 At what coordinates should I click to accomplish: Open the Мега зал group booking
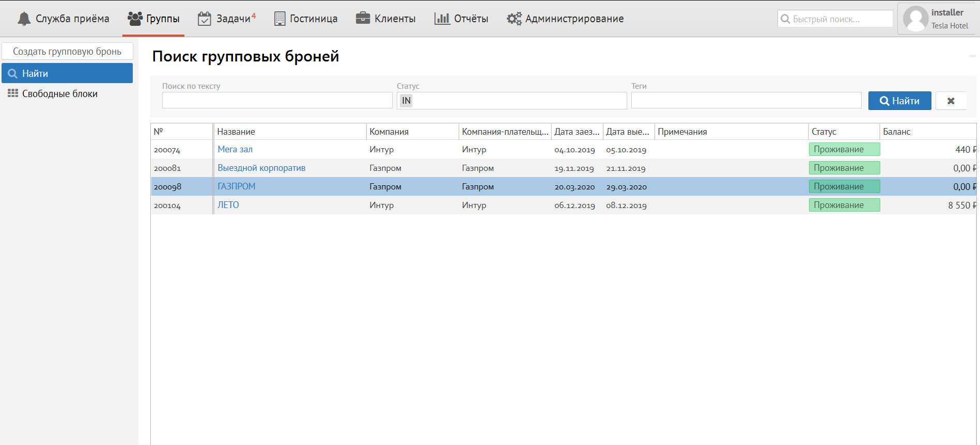(235, 150)
